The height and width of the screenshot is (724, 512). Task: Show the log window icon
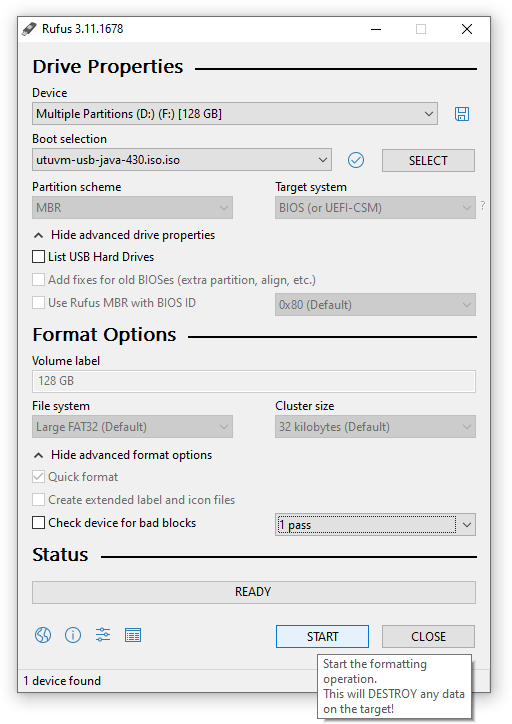point(133,635)
